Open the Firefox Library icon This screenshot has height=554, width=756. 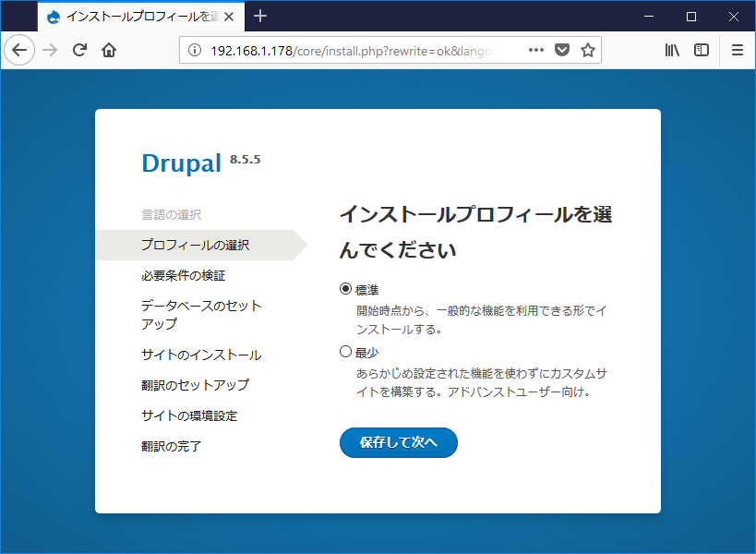click(x=670, y=50)
